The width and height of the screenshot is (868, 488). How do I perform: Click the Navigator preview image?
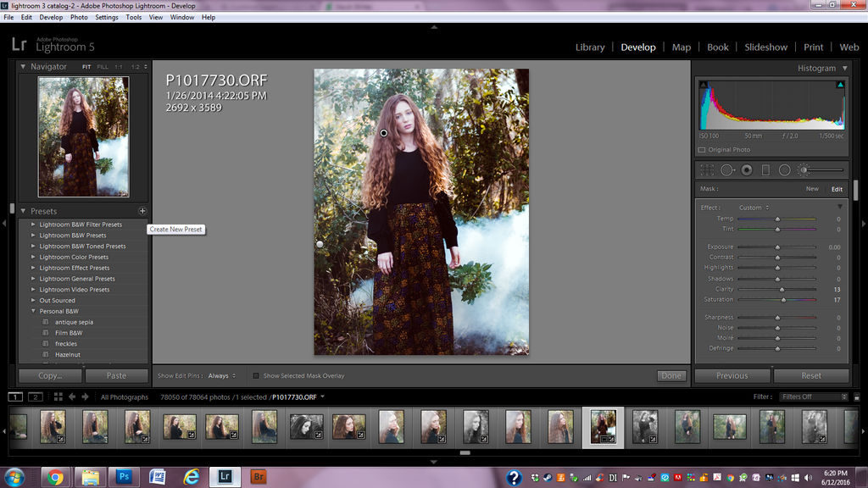click(x=84, y=136)
